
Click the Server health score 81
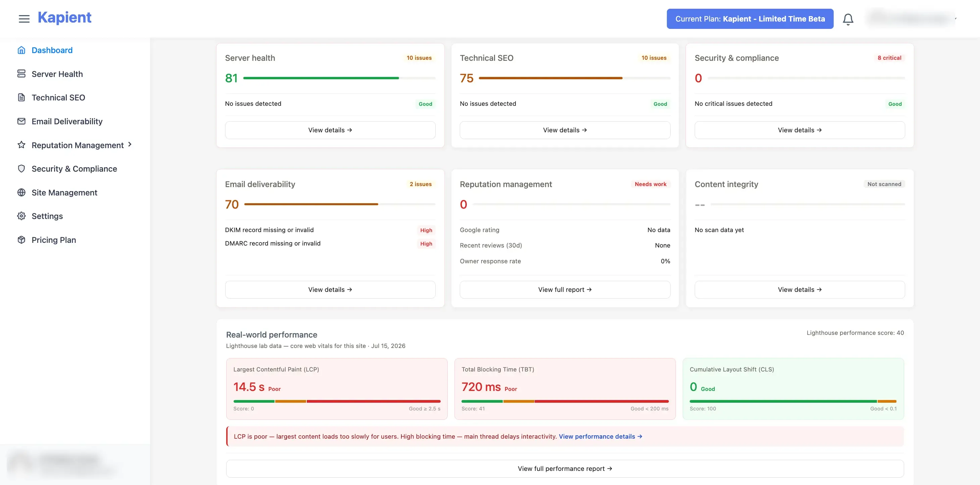[x=231, y=78]
